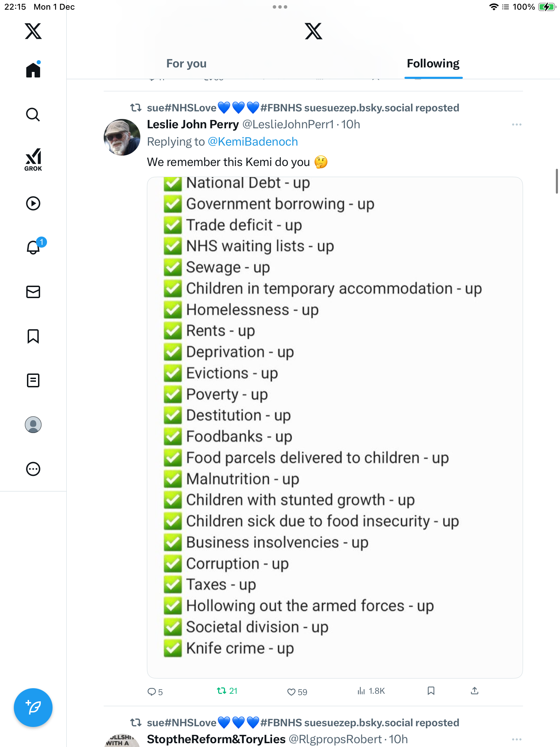Image resolution: width=560 pixels, height=747 pixels.
Task: Open more options on Leslie John Perry's post
Action: 516,124
